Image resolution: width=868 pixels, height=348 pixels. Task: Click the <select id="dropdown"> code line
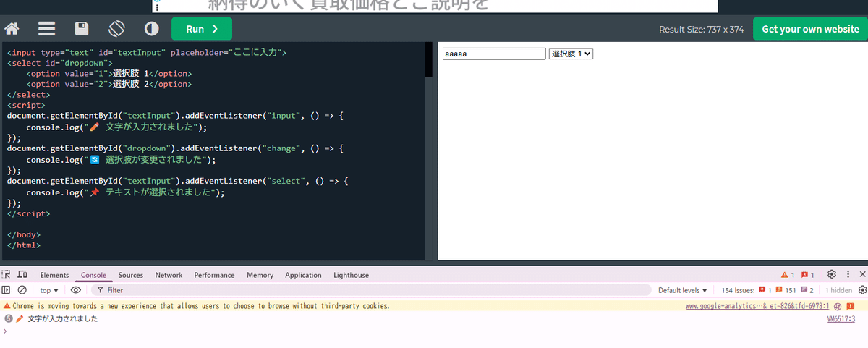[60, 63]
